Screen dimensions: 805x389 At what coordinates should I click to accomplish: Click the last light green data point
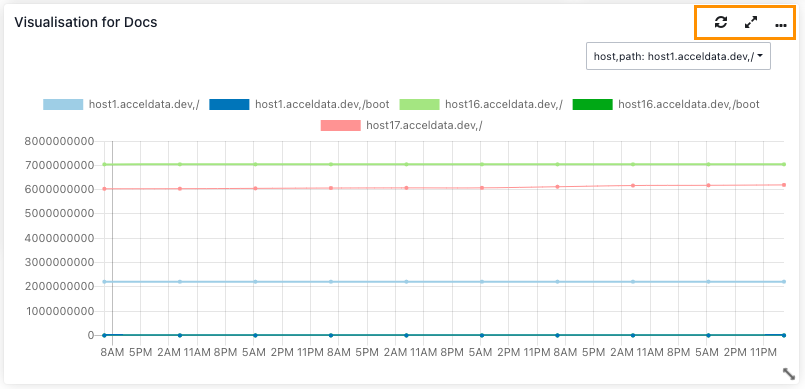click(784, 164)
